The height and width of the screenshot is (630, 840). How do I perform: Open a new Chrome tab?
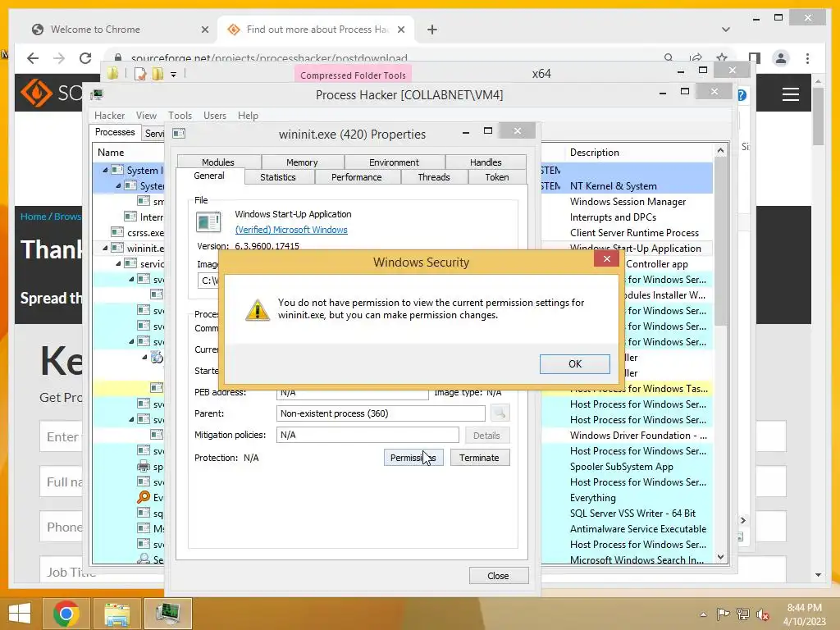click(x=432, y=30)
